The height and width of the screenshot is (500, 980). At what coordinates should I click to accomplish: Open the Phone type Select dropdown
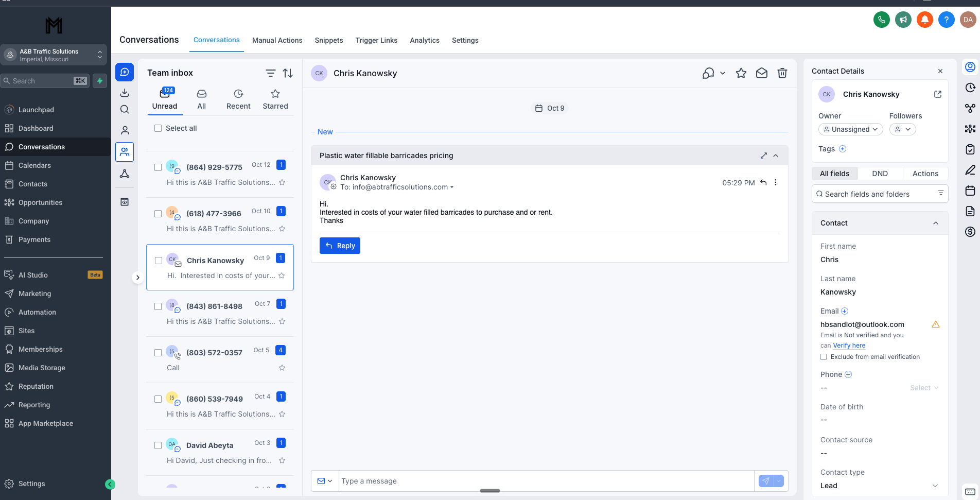[x=924, y=388]
